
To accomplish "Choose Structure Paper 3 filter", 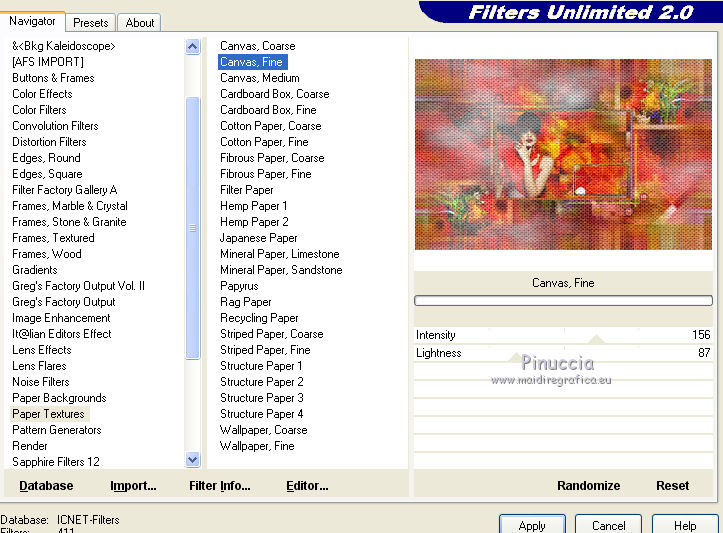I will click(261, 398).
